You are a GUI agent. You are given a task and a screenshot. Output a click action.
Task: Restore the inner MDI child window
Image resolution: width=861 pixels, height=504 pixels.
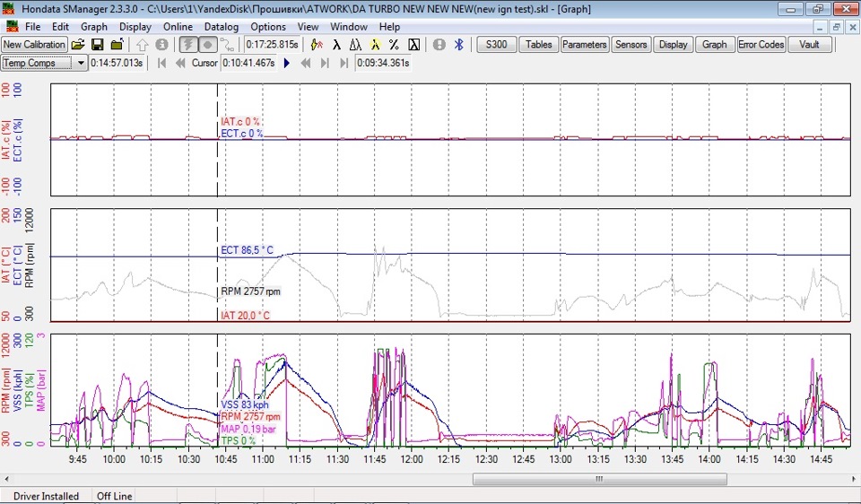pyautogui.click(x=836, y=27)
